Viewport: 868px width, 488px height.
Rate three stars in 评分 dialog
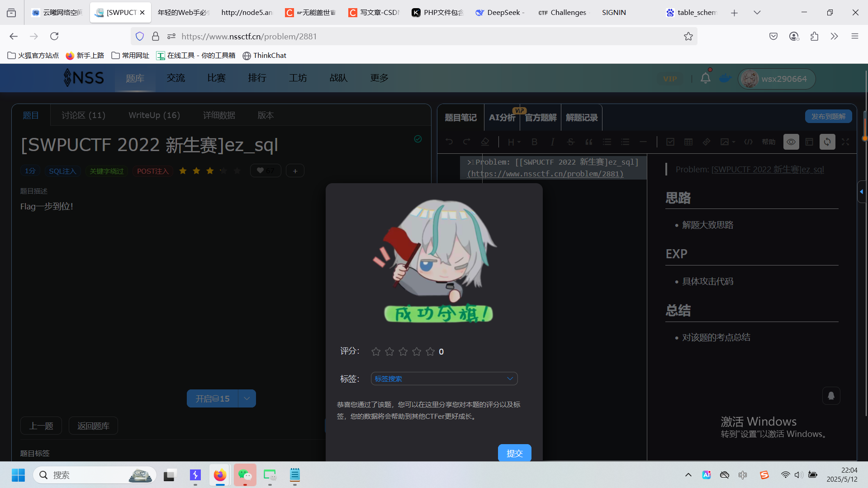(x=403, y=351)
